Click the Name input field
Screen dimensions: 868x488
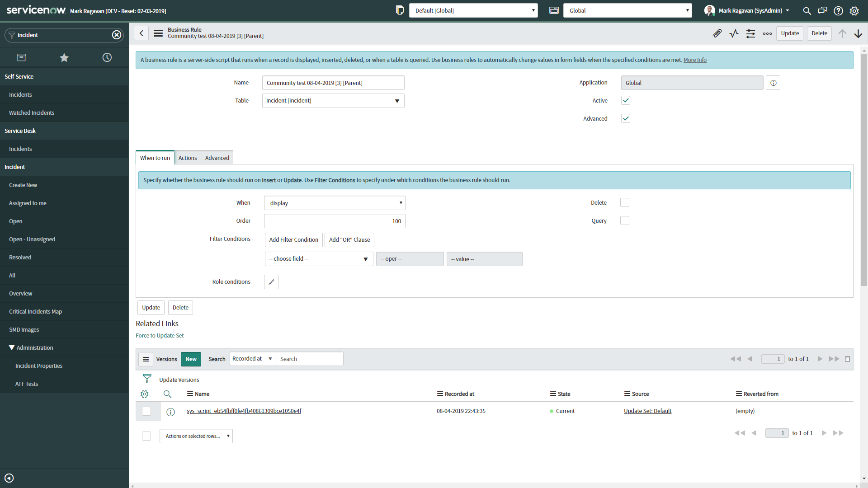click(333, 83)
